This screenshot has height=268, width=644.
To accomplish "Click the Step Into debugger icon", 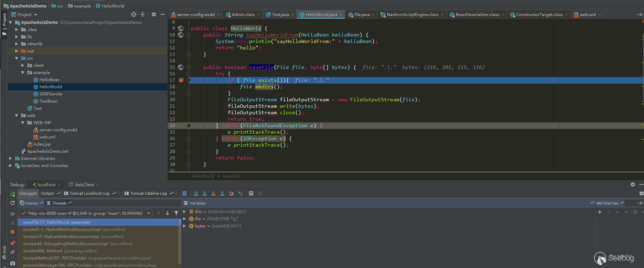I will click(205, 193).
